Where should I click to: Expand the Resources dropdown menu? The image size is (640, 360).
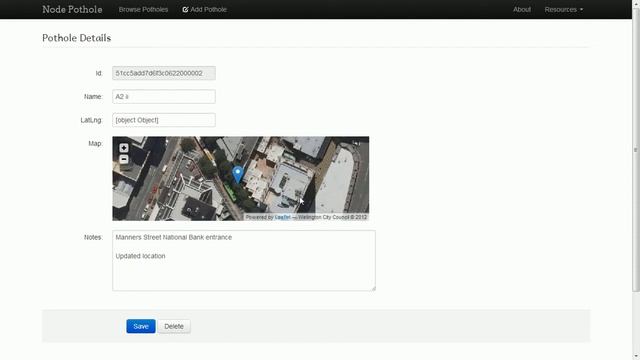(563, 9)
